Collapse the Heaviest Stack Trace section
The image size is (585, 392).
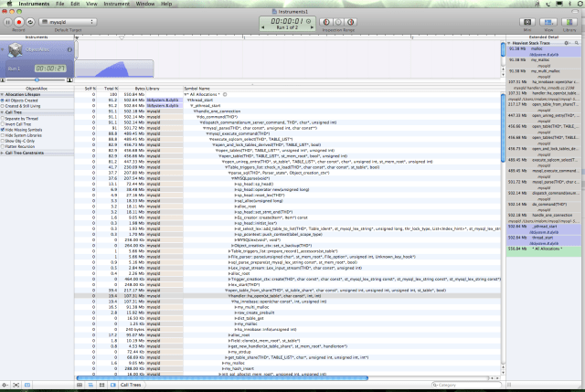click(x=509, y=43)
